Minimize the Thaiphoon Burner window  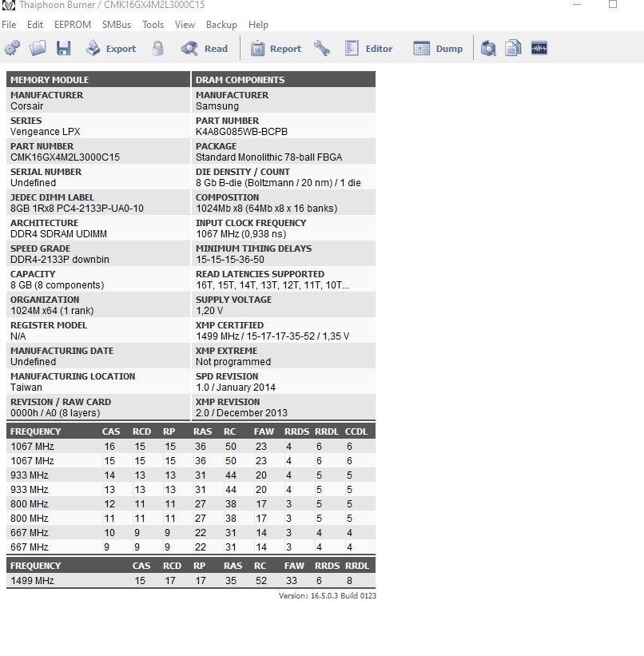577,5
